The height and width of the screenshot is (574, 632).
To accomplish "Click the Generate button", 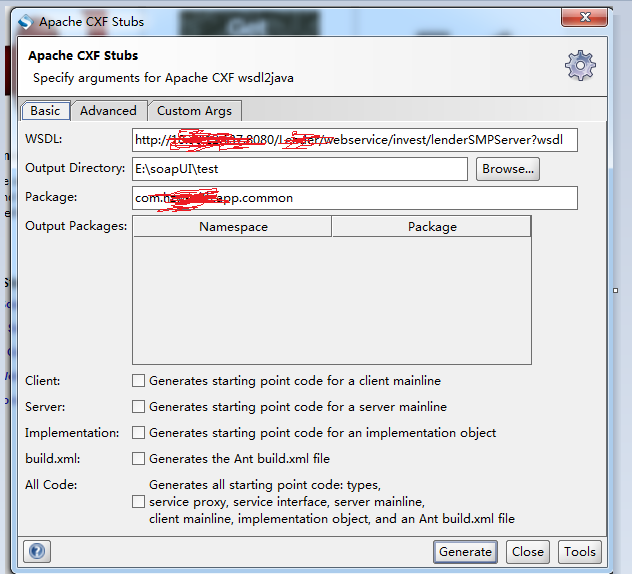I will click(465, 551).
